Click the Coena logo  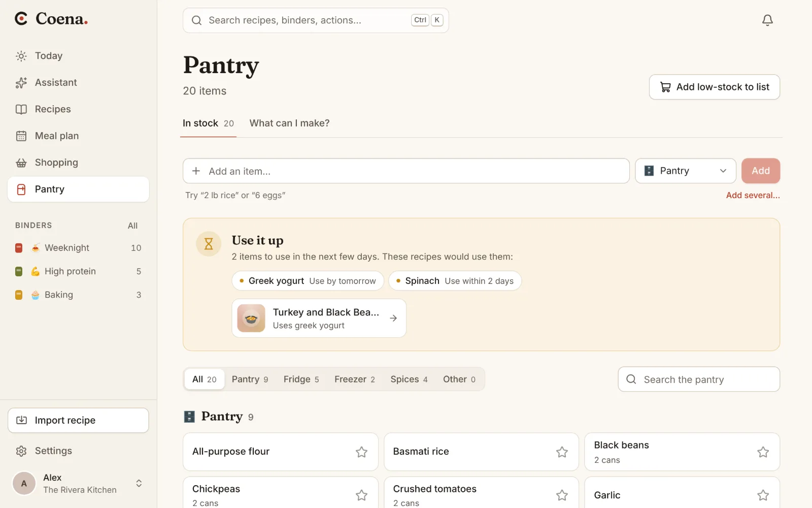(51, 19)
